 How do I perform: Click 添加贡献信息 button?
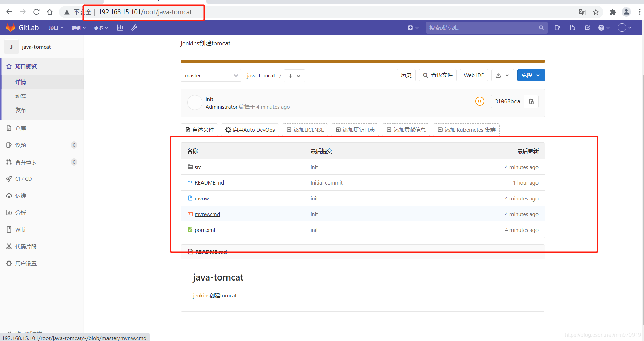[x=406, y=130]
